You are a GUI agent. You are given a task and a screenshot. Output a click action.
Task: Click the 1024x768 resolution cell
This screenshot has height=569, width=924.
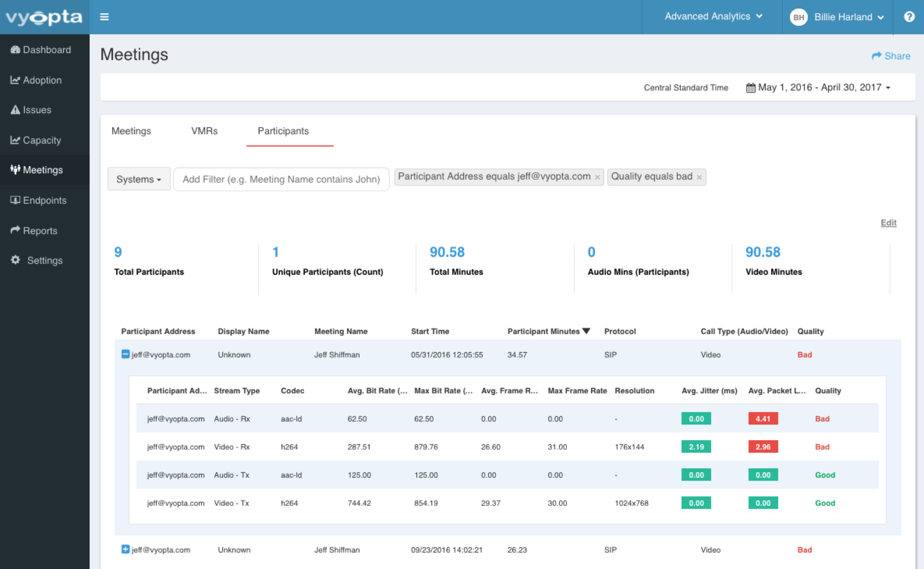631,503
